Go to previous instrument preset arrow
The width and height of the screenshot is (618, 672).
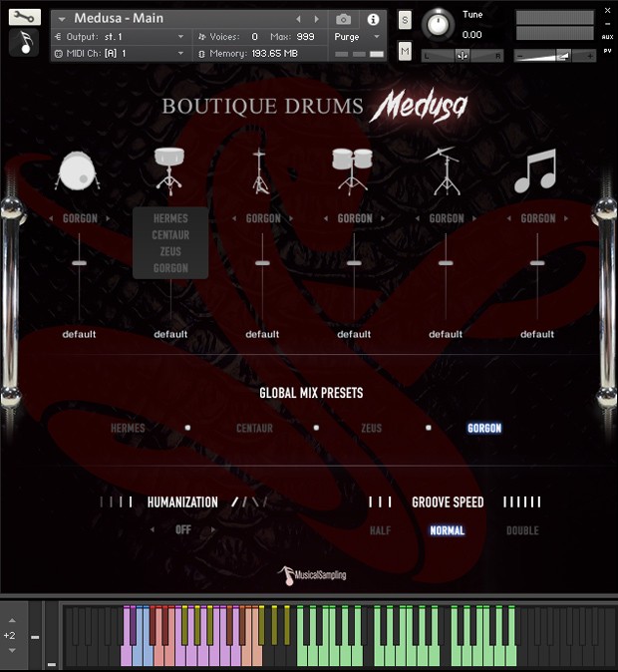299,19
